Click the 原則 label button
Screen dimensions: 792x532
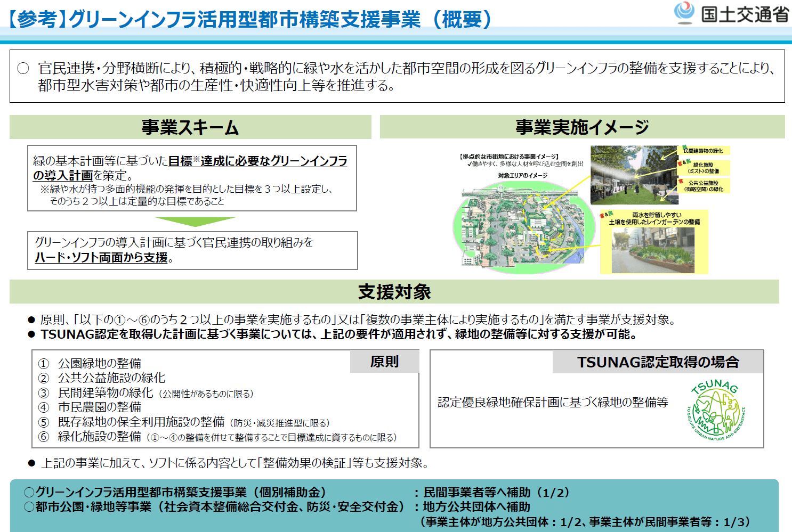coord(384,361)
